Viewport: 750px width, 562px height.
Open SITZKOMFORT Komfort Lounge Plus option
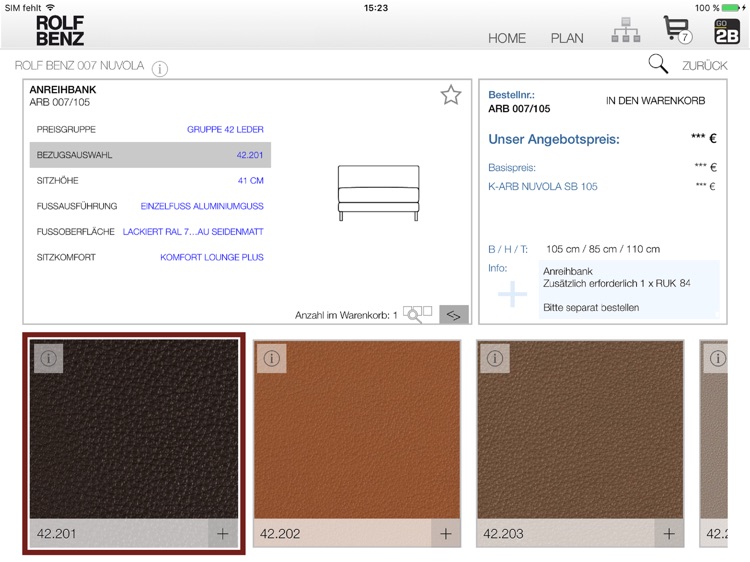[150, 257]
